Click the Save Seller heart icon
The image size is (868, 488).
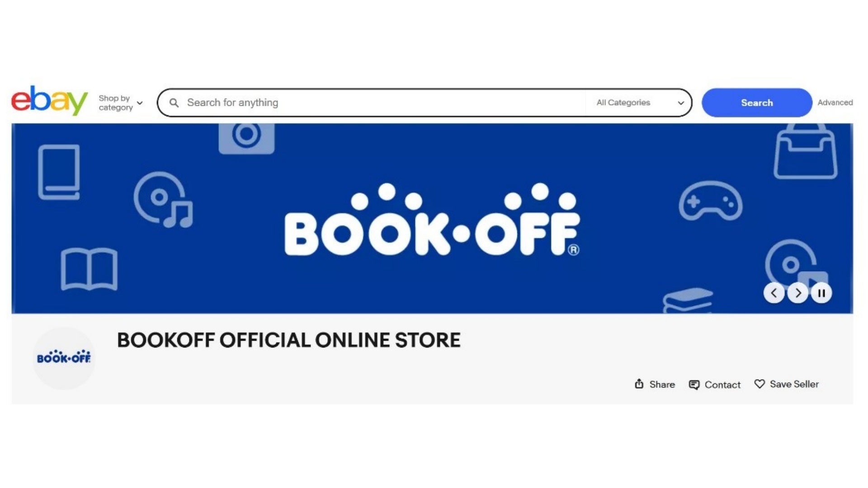759,384
